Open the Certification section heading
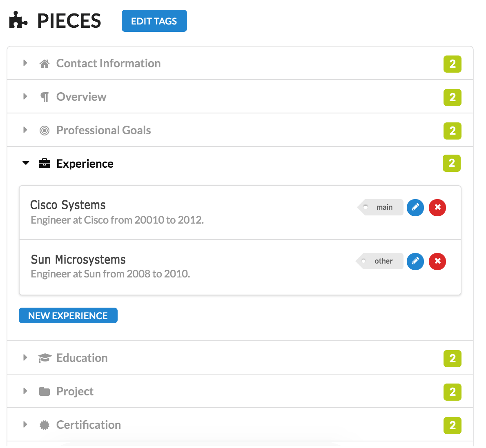The height and width of the screenshot is (448, 486). click(x=88, y=425)
